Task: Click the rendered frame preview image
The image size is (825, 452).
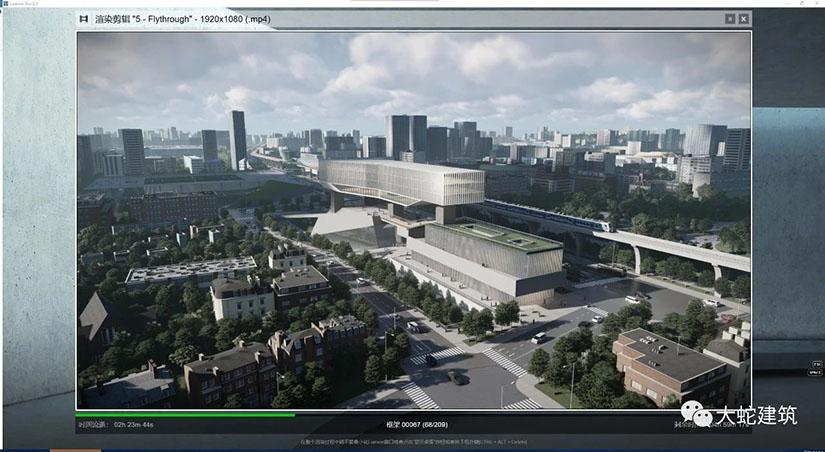Action: [414, 220]
